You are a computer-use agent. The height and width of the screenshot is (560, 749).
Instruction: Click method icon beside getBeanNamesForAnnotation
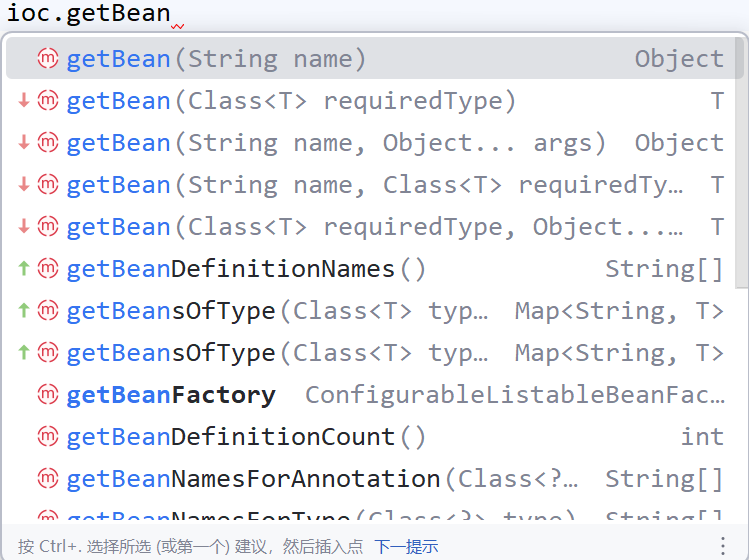coord(48,479)
